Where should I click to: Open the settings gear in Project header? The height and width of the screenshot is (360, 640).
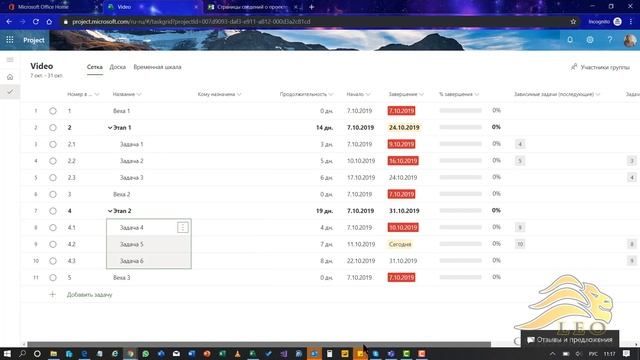[590, 40]
